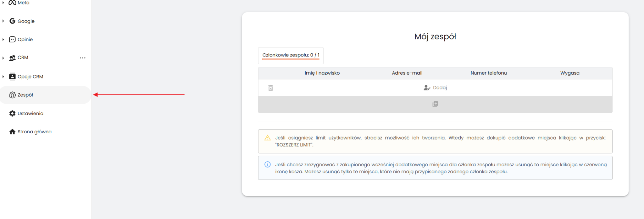The width and height of the screenshot is (644, 219).
Task: Click the Google G logo icon
Action: pos(12,21)
